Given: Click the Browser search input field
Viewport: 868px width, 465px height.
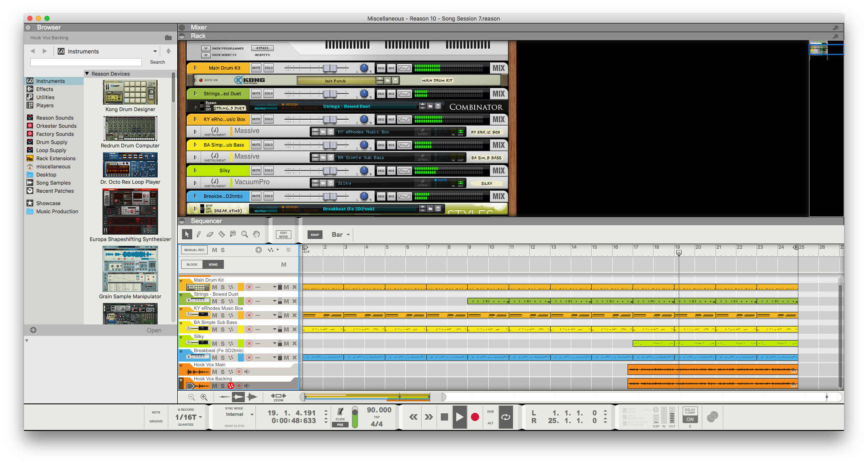Looking at the screenshot, I should [86, 62].
